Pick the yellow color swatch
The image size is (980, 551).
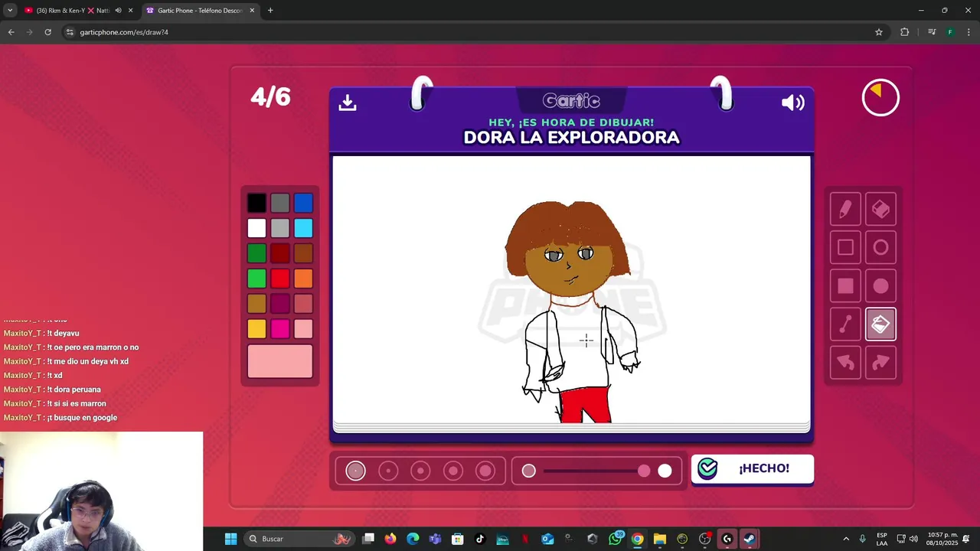coord(256,329)
